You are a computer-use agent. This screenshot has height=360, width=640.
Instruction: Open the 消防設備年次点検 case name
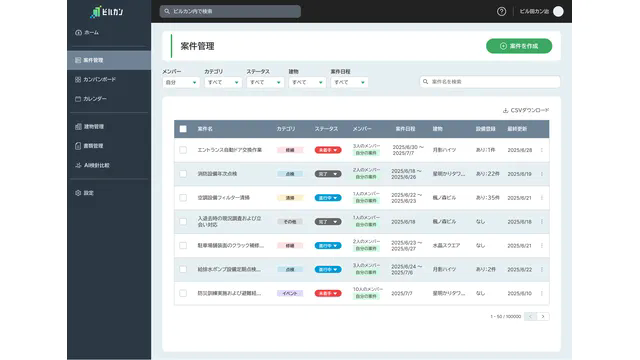pos(217,174)
